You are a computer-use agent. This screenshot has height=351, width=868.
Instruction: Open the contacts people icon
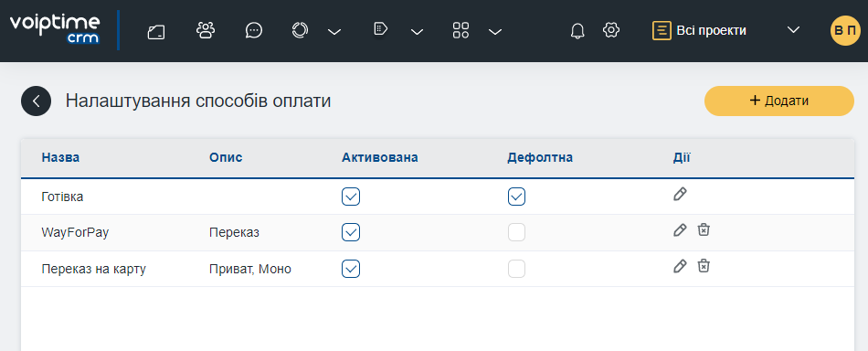click(206, 30)
